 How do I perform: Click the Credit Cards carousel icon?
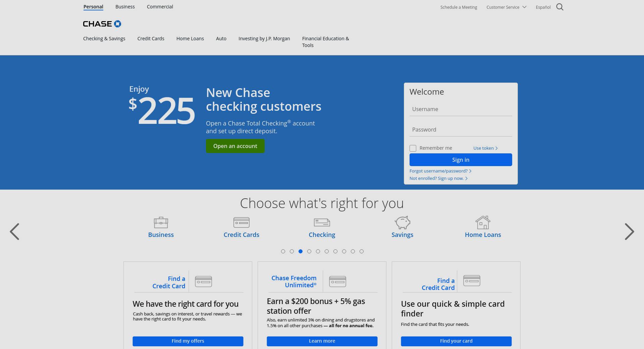(241, 222)
